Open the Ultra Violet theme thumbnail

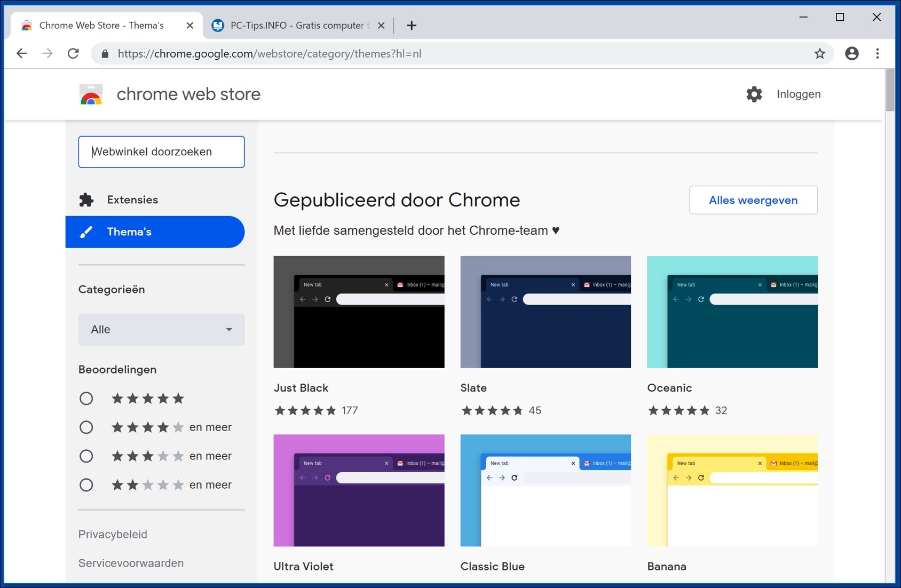[359, 490]
